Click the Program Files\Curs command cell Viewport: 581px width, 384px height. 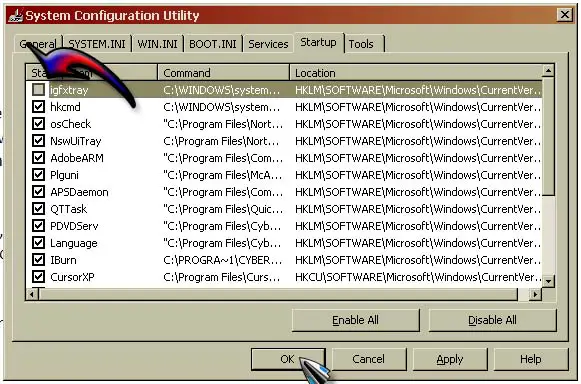(x=221, y=277)
